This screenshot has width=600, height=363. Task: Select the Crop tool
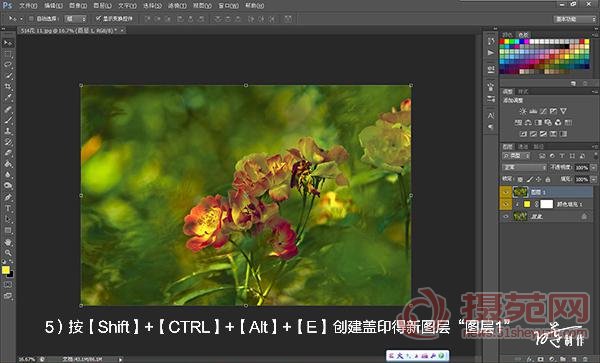click(8, 87)
